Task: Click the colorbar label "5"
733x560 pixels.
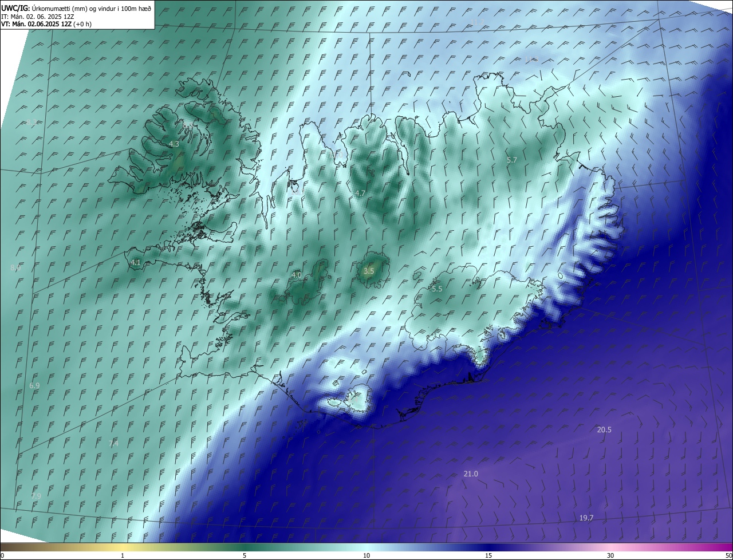Action: (245, 555)
